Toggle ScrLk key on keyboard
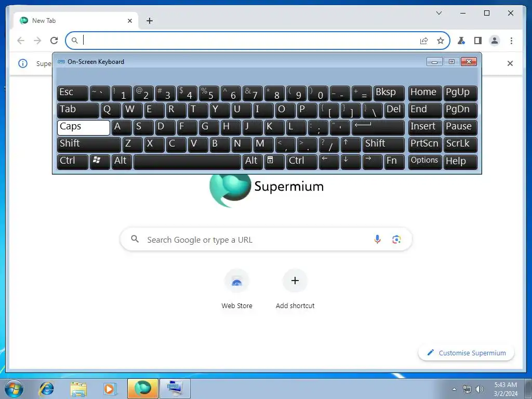This screenshot has height=399, width=532. (460, 144)
